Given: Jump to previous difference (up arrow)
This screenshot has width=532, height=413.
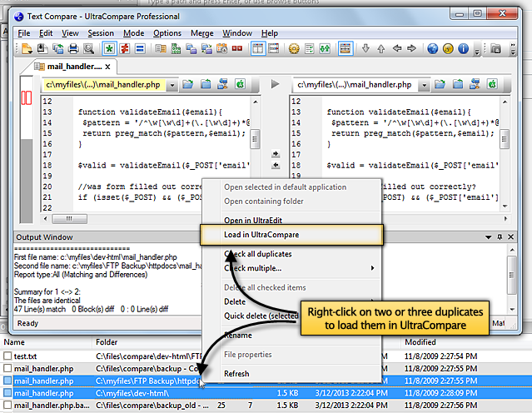Looking at the screenshot, I should pyautogui.click(x=381, y=49).
